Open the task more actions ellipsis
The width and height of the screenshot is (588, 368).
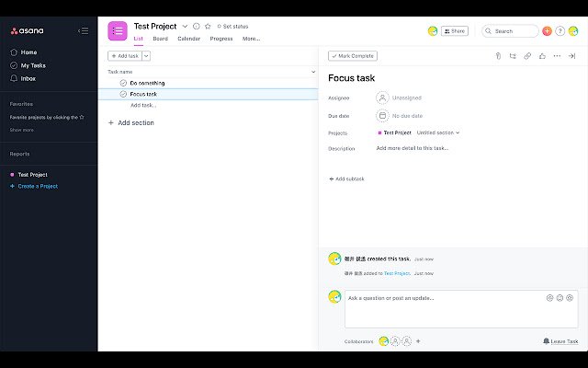[557, 56]
